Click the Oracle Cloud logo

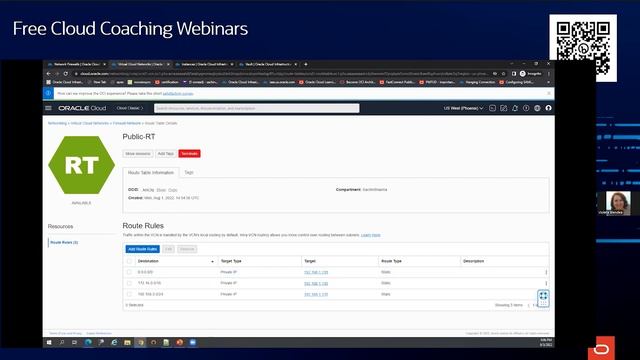coord(82,108)
